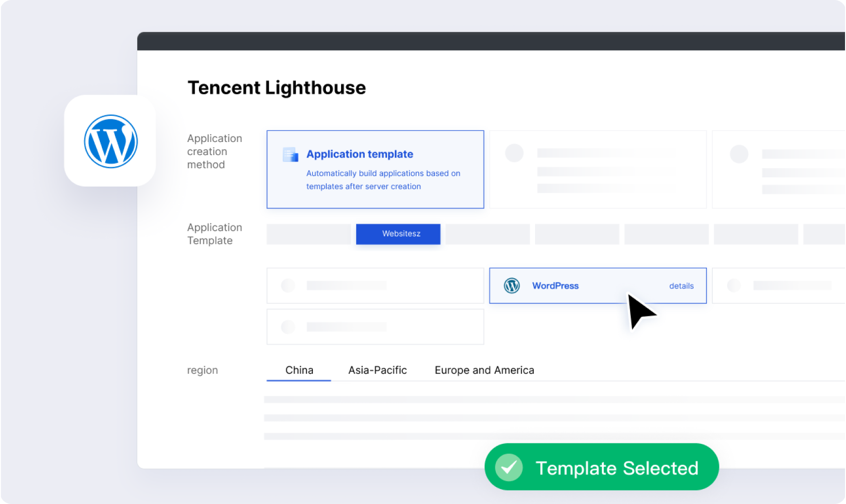Click the Tencent Lighthouse heading
Image resolution: width=846 pixels, height=504 pixels.
coord(277,88)
